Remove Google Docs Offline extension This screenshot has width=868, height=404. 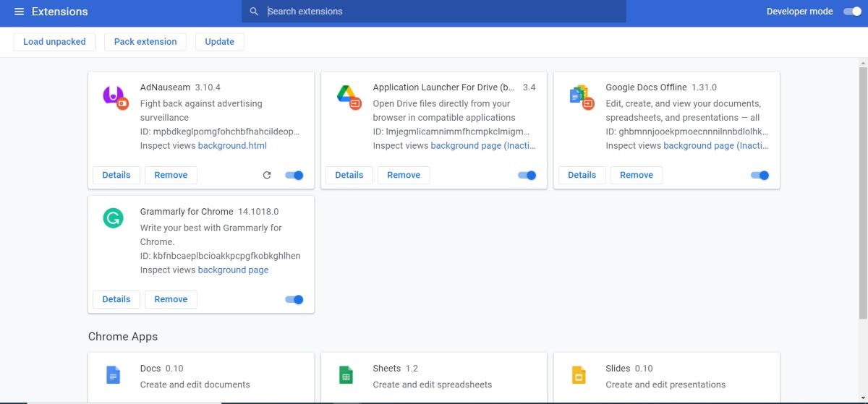637,175
